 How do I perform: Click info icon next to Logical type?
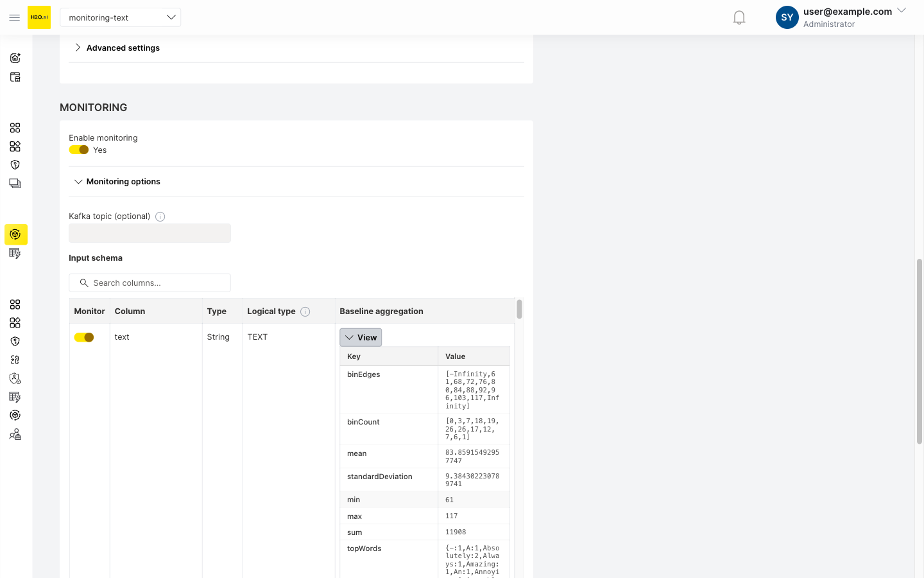(x=305, y=311)
